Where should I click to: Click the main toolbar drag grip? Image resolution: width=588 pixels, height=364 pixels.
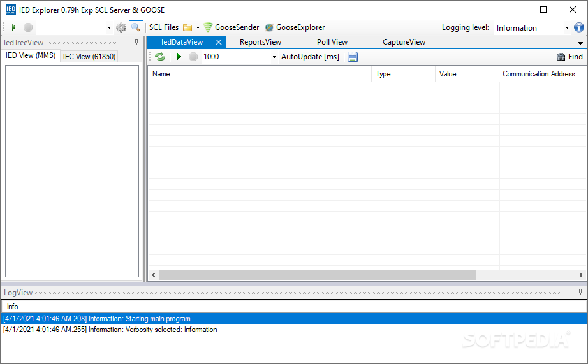[4, 27]
